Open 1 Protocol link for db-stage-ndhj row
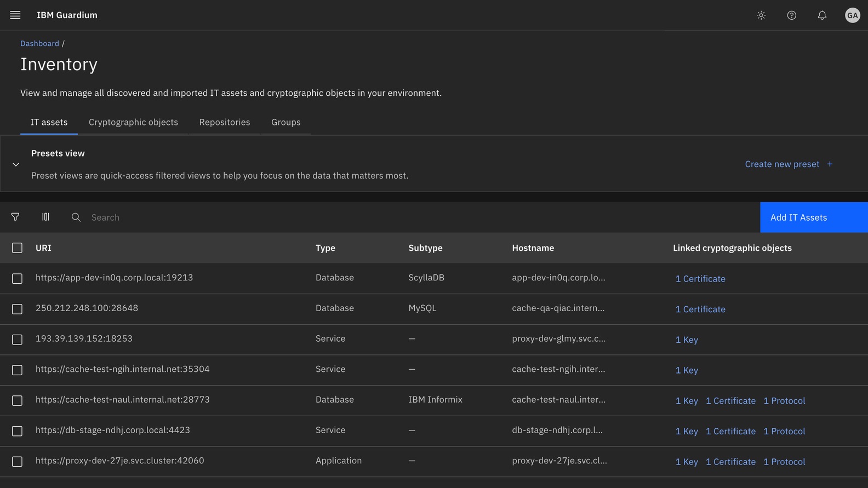This screenshot has height=488, width=868. [784, 432]
